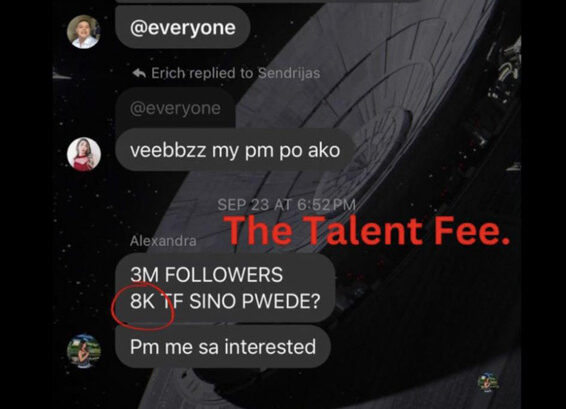Select the top '@everyone' message bubble
566x409 pixels.
coord(183,27)
